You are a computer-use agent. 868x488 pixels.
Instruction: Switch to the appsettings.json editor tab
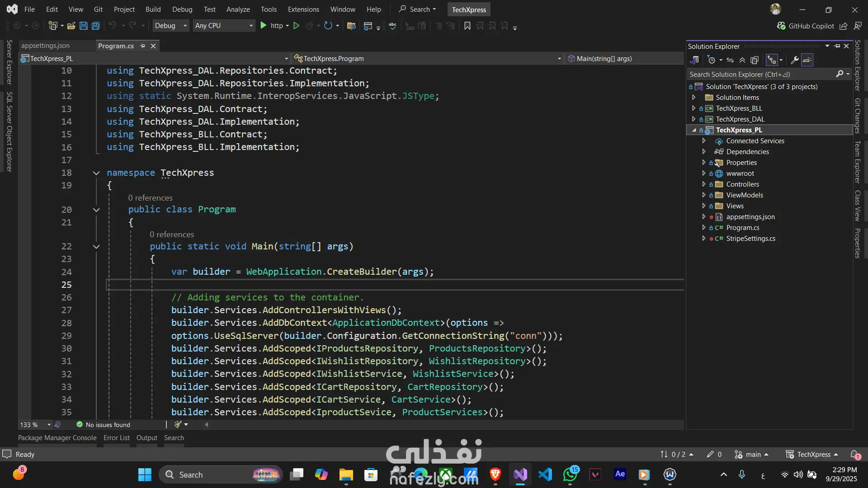[x=45, y=46]
